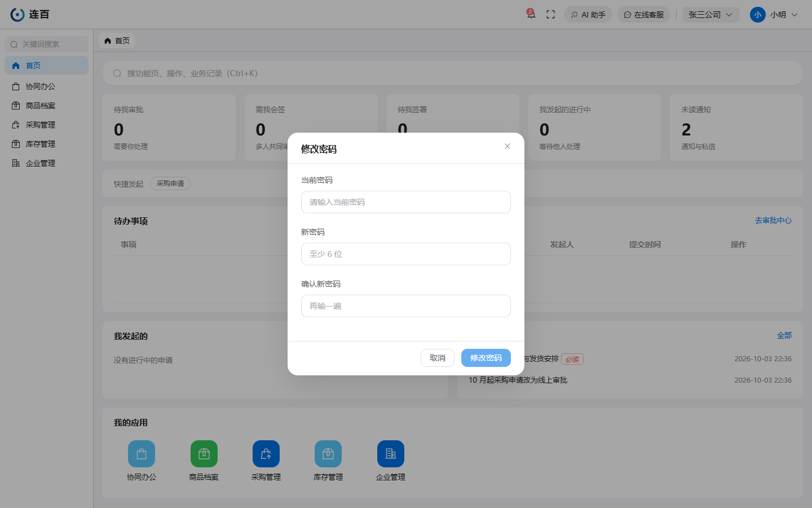
Task: Focus the 关键词搜索 sidebar search box
Action: [46, 44]
